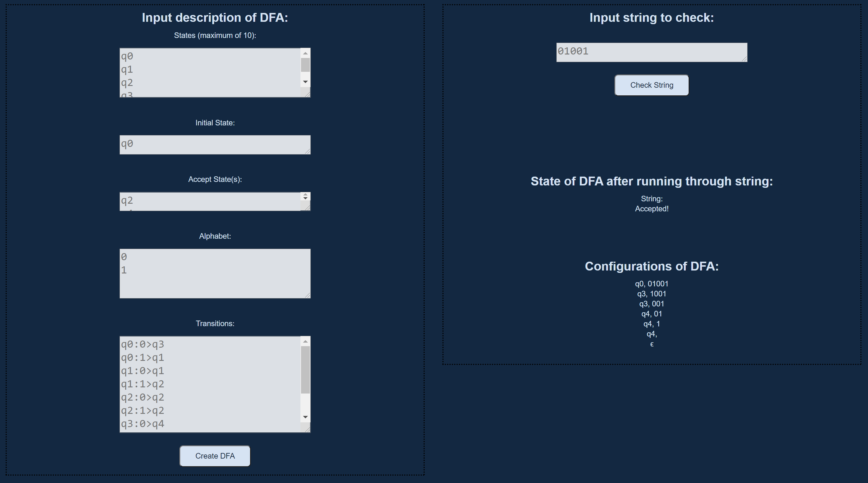Click configuration line q4, 1
Viewport: 868px width, 483px height.
tap(651, 324)
